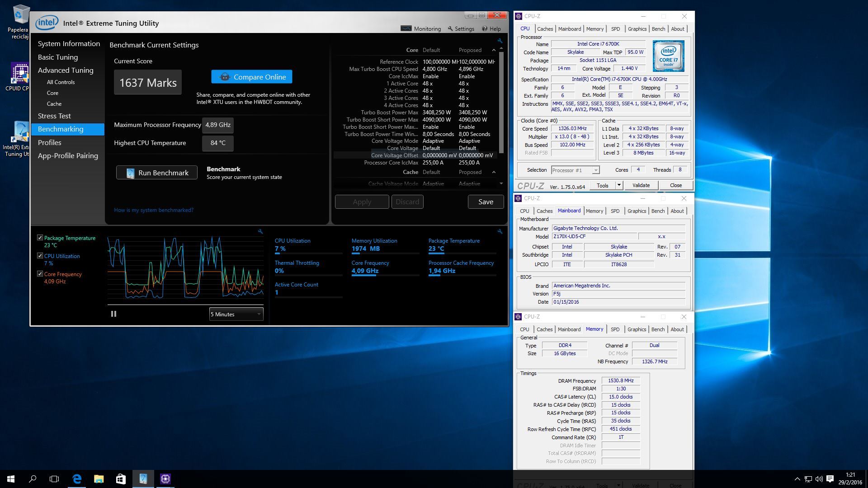Viewport: 868px width, 488px height.
Task: Open taskbar Search
Action: 33,479
